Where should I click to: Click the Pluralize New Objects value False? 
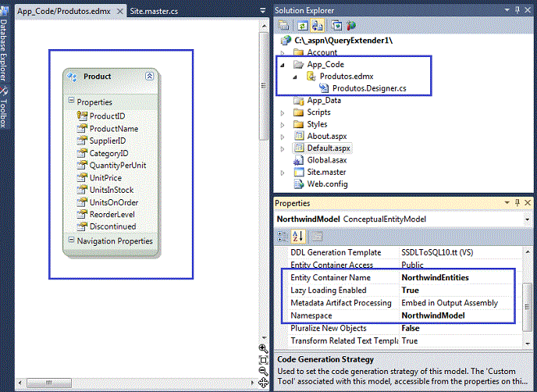(411, 328)
